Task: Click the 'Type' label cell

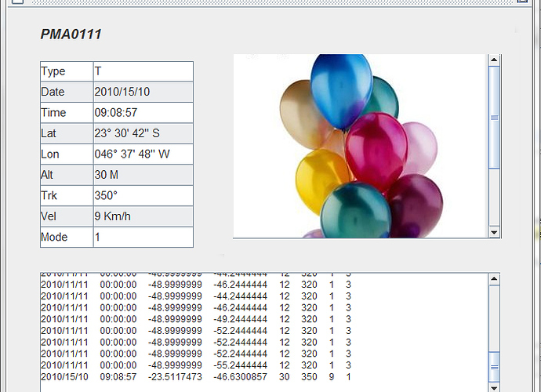Action: [x=67, y=71]
